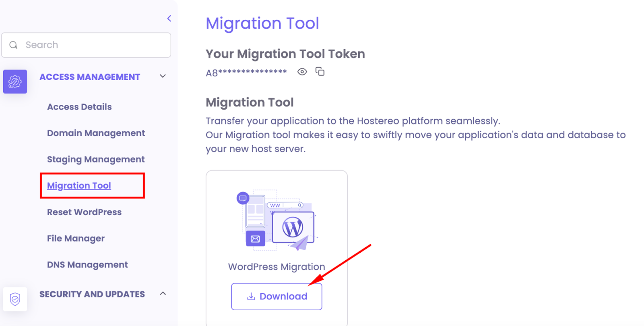Open File Manager
Image resolution: width=644 pixels, height=326 pixels.
[76, 239]
